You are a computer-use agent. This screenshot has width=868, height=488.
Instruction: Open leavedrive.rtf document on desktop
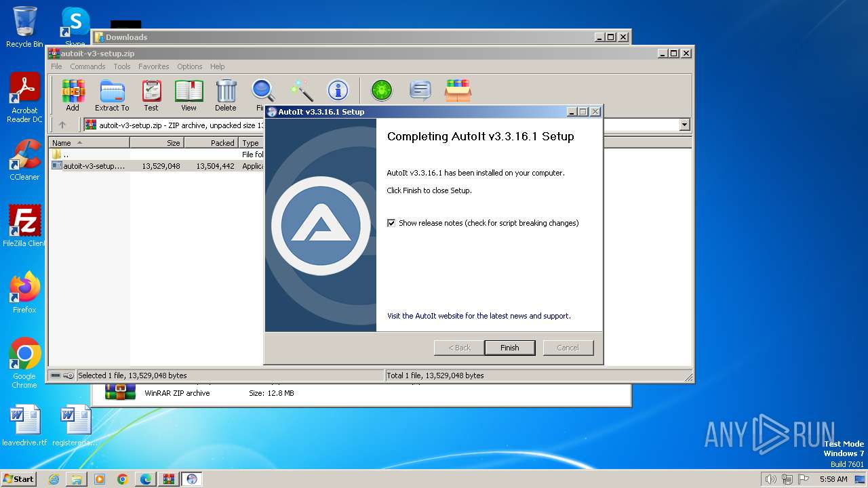(x=24, y=426)
